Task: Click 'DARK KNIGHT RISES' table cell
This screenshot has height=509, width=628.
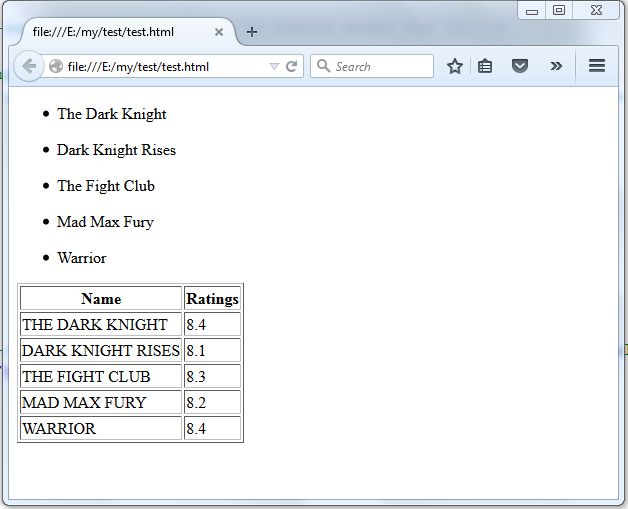Action: click(x=101, y=350)
